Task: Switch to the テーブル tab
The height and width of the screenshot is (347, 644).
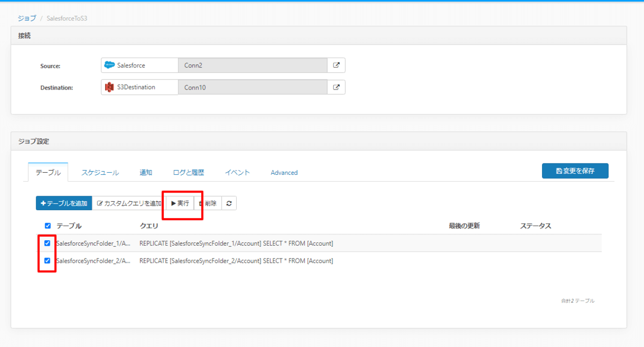Action: point(48,173)
